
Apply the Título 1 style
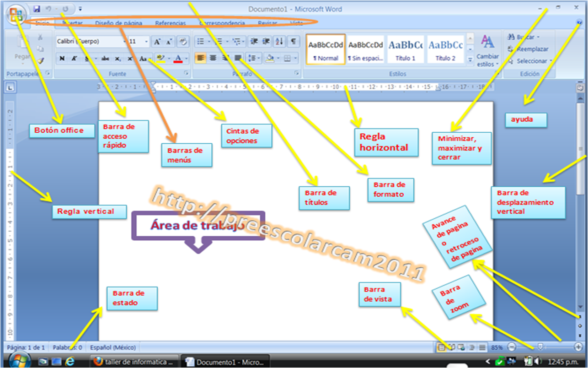click(406, 49)
